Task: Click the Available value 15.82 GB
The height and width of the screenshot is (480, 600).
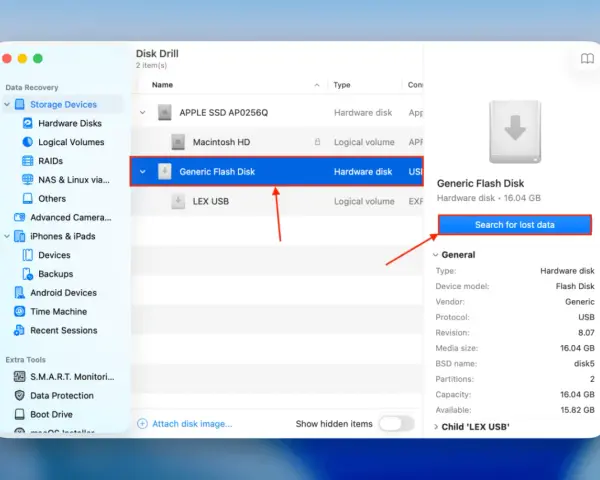Action: click(x=577, y=410)
